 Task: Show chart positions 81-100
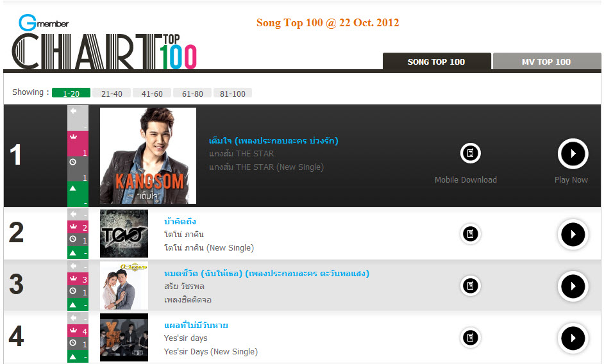coord(233,93)
